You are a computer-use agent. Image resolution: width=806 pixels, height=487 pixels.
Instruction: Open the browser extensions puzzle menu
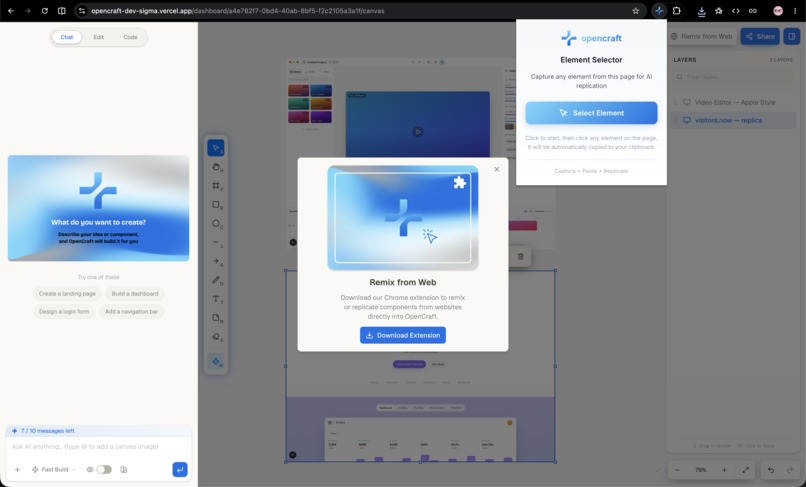tap(676, 11)
